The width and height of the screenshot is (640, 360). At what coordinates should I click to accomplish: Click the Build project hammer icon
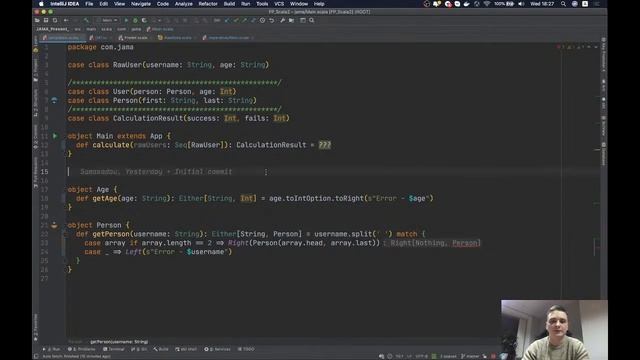click(x=86, y=20)
